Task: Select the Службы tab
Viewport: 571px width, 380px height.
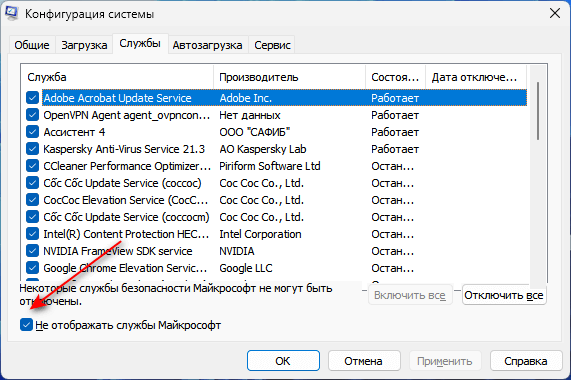Action: coord(140,44)
